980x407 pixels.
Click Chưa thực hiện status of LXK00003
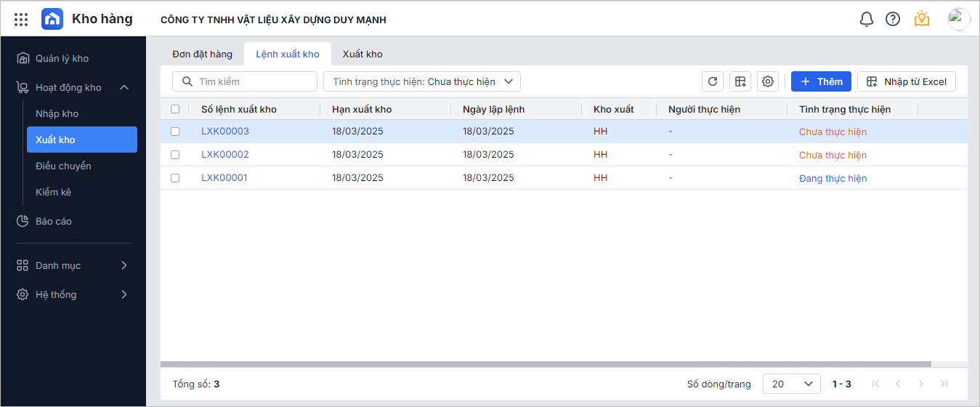click(x=833, y=132)
